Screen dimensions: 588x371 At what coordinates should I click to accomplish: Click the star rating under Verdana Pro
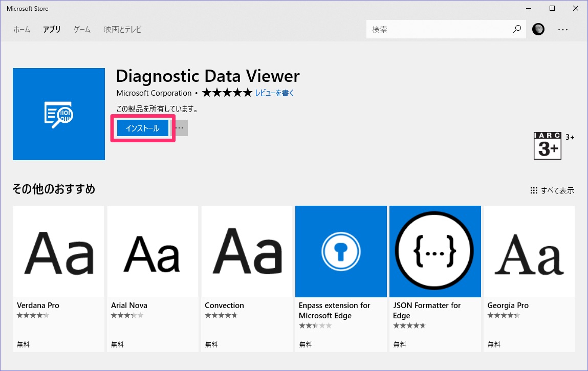[33, 316]
